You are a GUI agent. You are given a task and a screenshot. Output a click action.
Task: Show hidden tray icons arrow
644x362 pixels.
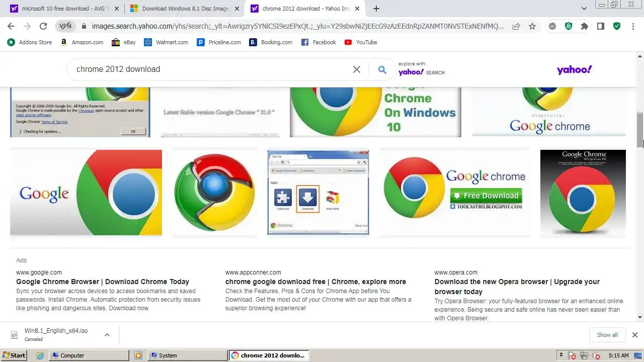pos(561,355)
